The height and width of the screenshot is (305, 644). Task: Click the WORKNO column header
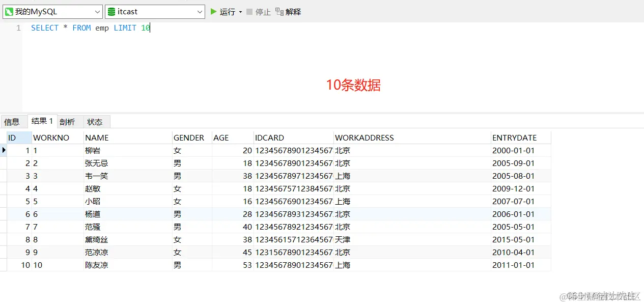coord(58,137)
